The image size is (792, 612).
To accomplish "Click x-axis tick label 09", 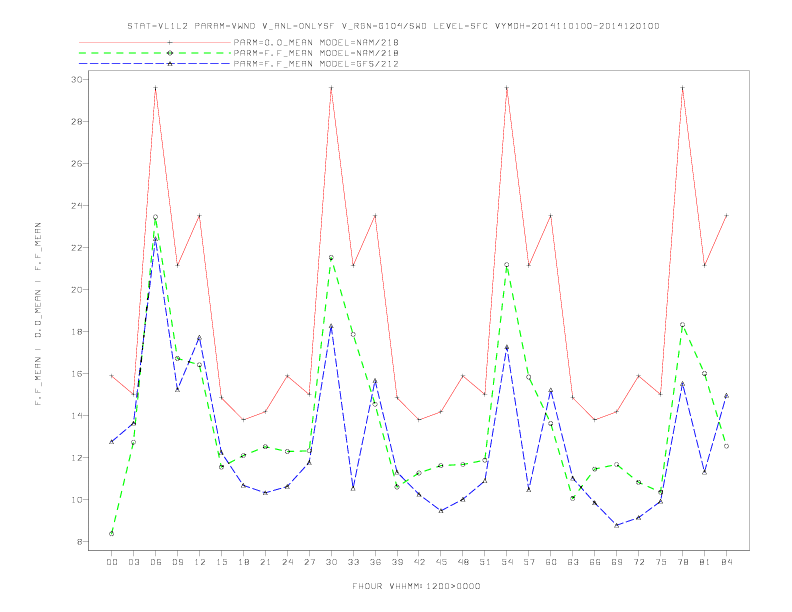I will coord(177,562).
